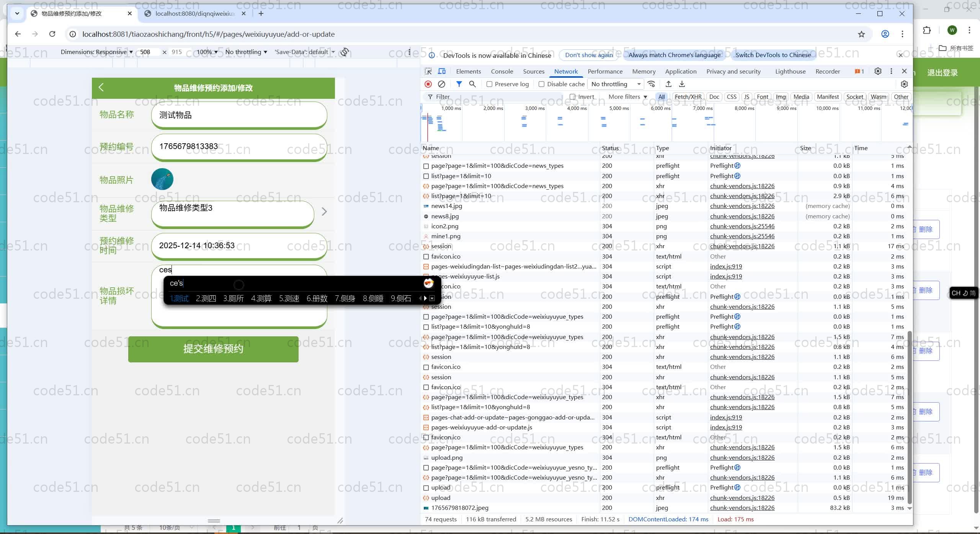
Task: Open DevTools settings gear
Action: [878, 71]
